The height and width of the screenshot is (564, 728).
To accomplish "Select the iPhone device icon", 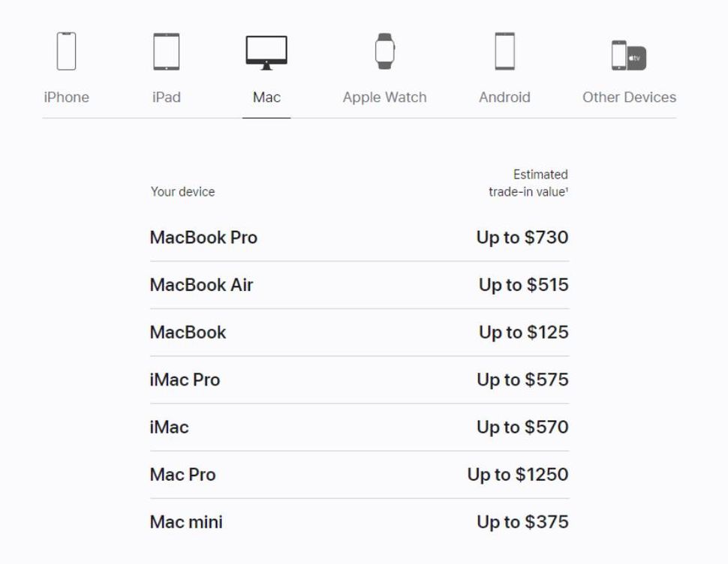I will pos(66,50).
